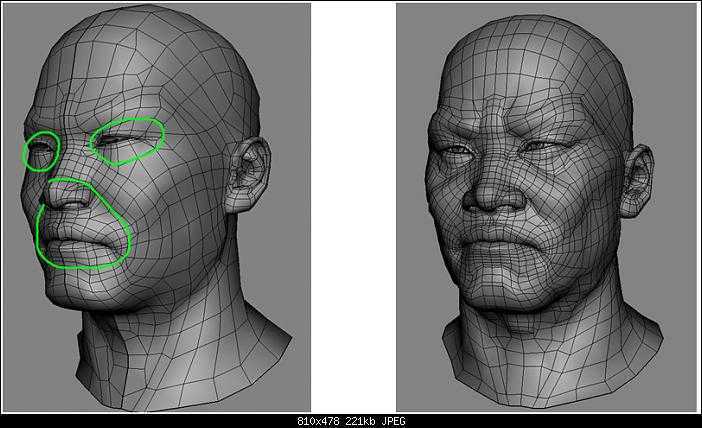Viewport: 702px width, 428px height.
Task: Click the furrowed brow on the front-view head
Action: pos(497,125)
